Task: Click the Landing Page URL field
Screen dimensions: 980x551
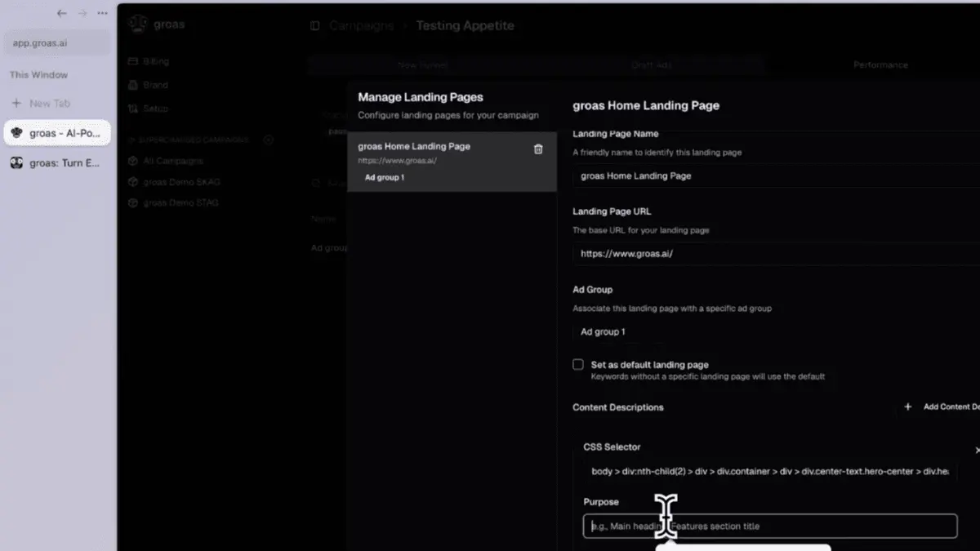Action: (x=776, y=254)
